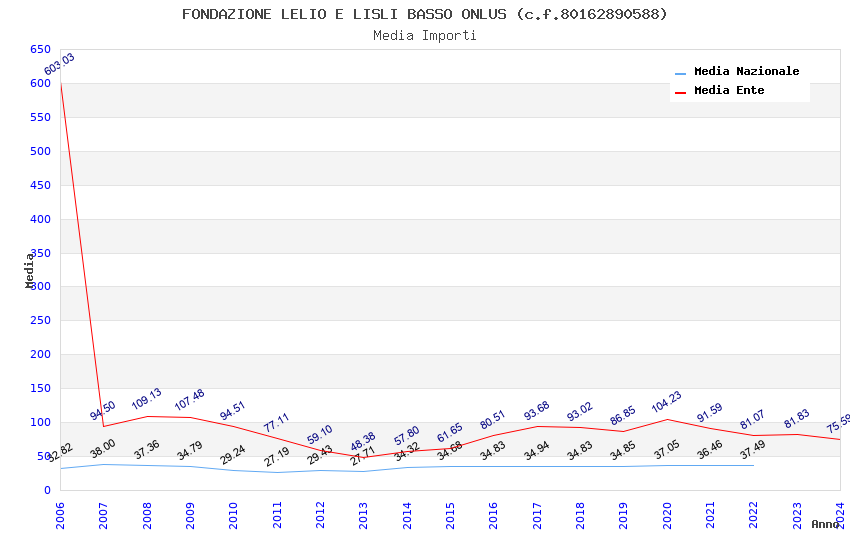Click the 48.38 data label
850x550 pixels.
(x=363, y=442)
